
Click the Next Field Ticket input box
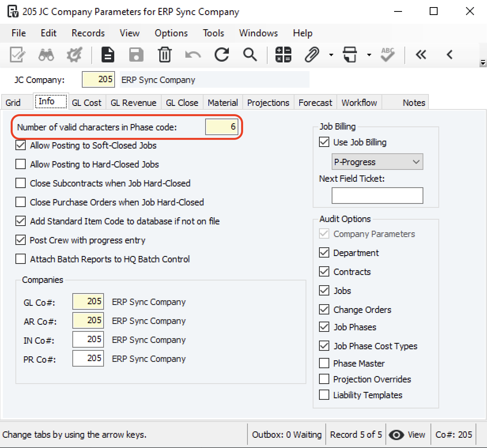pos(377,196)
